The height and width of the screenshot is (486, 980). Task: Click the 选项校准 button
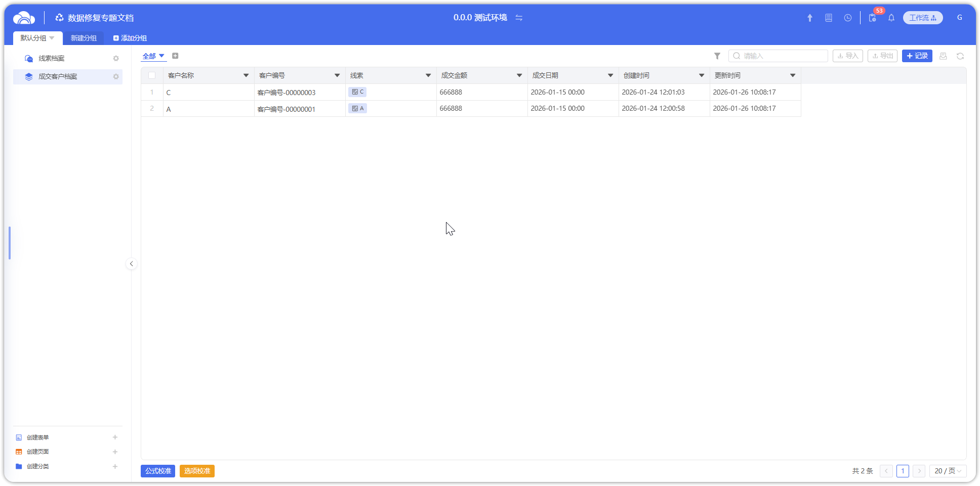pyautogui.click(x=197, y=471)
